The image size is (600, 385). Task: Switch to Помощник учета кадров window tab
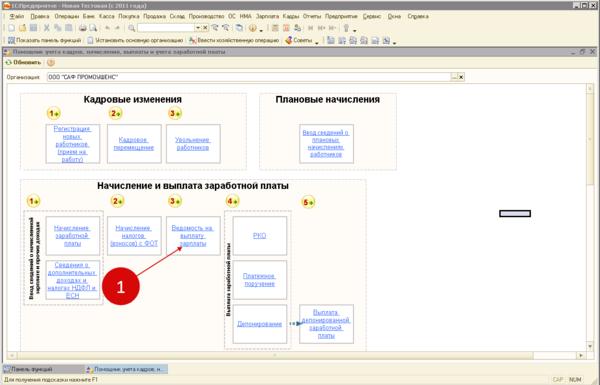[x=126, y=369]
